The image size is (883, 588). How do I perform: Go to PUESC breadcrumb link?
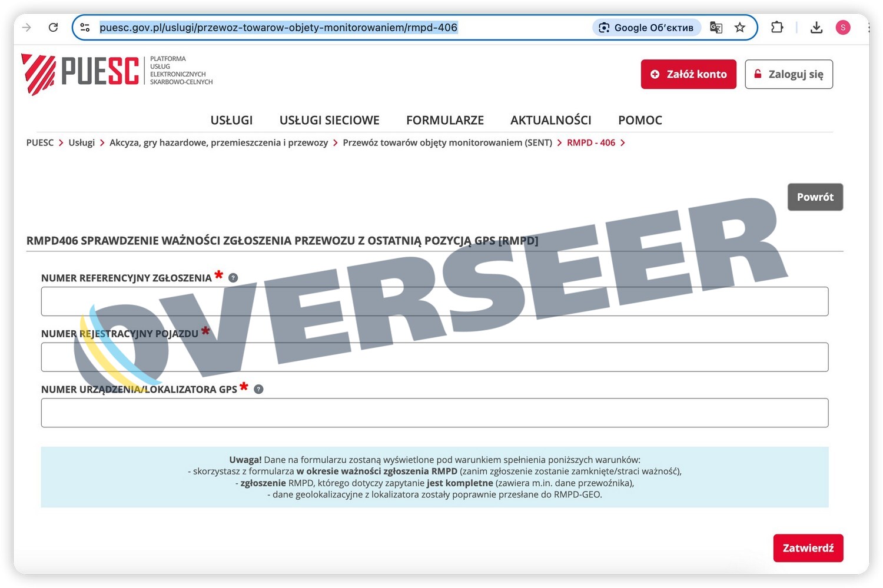[40, 142]
